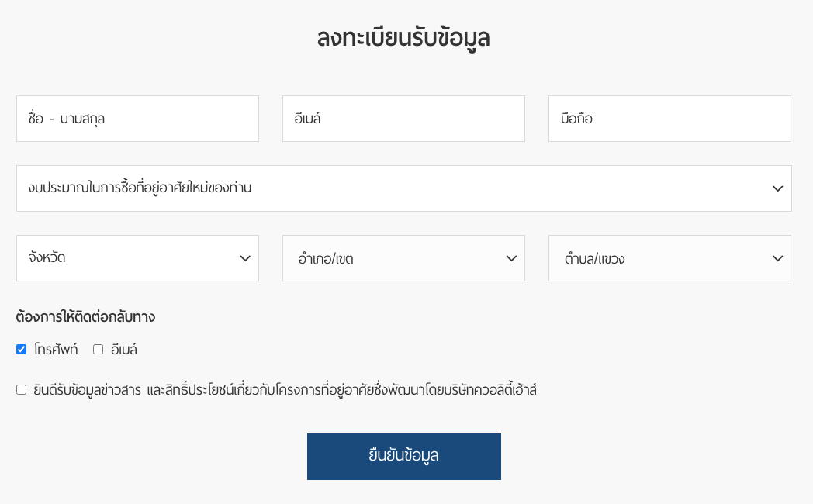Click the อีเมล์ checkbox label text
This screenshot has height=504, width=813.
[x=124, y=350]
